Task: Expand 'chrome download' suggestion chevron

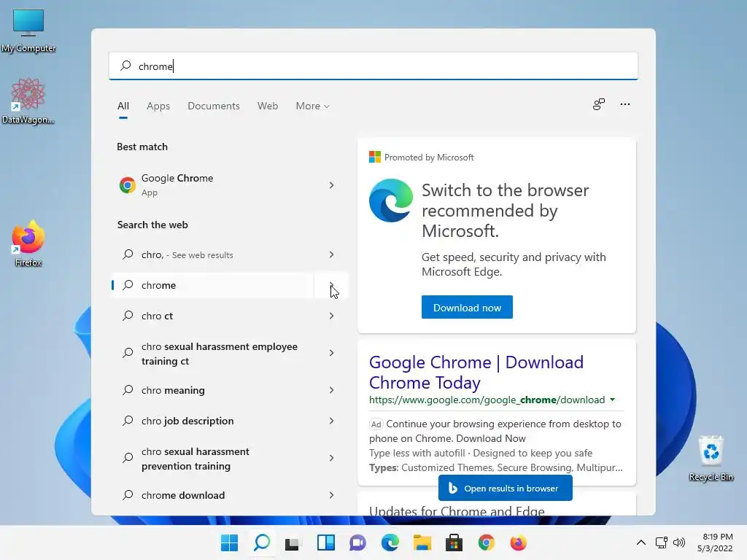Action: point(332,495)
